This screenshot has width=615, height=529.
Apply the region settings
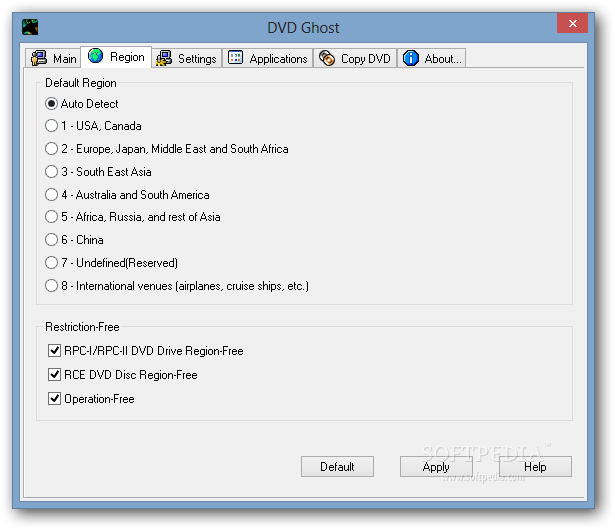click(x=436, y=467)
